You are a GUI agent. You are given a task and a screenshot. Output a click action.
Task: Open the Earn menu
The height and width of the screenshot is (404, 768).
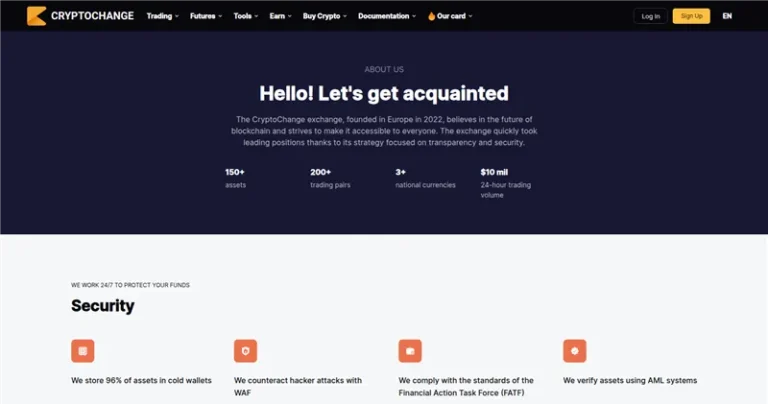(x=281, y=16)
